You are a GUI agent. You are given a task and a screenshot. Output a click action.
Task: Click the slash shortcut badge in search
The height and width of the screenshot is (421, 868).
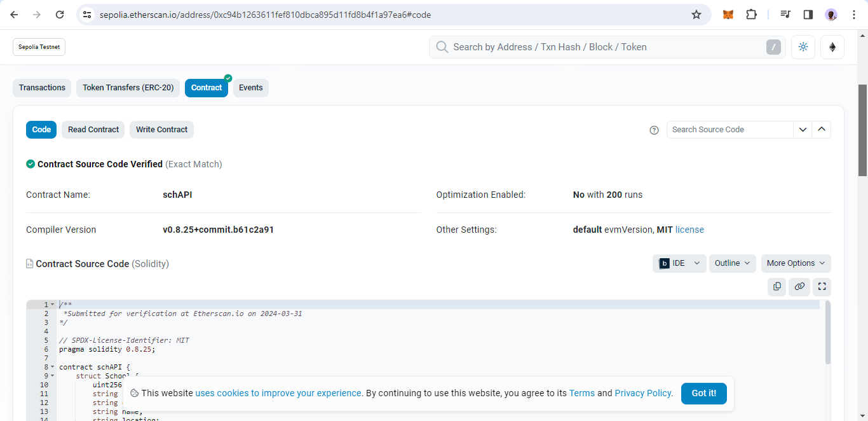click(773, 47)
